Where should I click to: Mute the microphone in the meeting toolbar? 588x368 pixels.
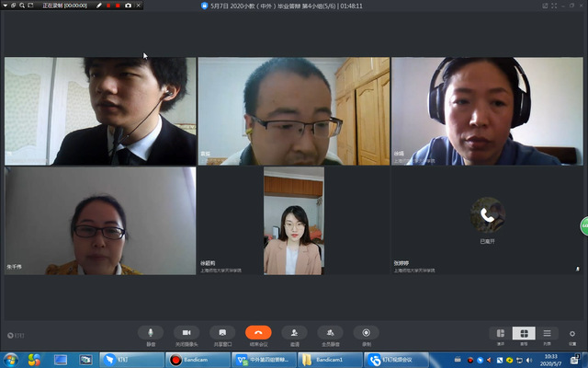click(x=151, y=332)
